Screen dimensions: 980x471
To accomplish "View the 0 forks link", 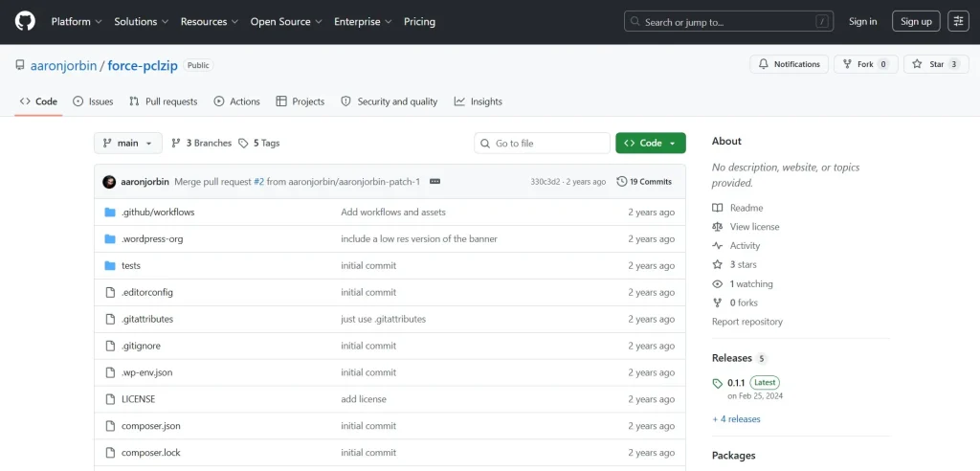I will pyautogui.click(x=735, y=303).
